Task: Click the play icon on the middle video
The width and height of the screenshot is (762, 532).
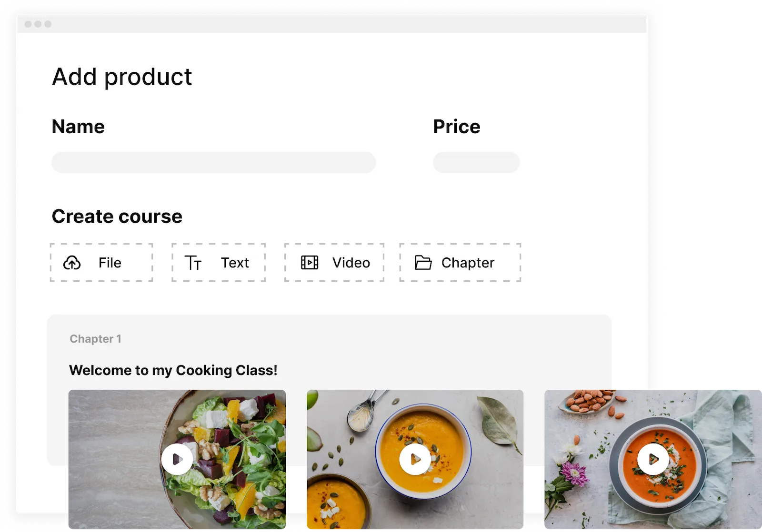Action: coord(415,459)
